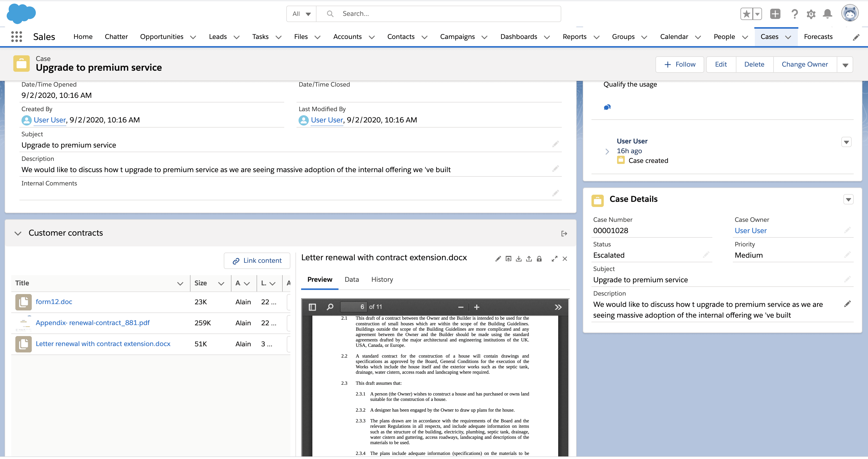Expand the Reports nav dropdown chevron
Viewport: 868px width, 459px height.
(596, 37)
